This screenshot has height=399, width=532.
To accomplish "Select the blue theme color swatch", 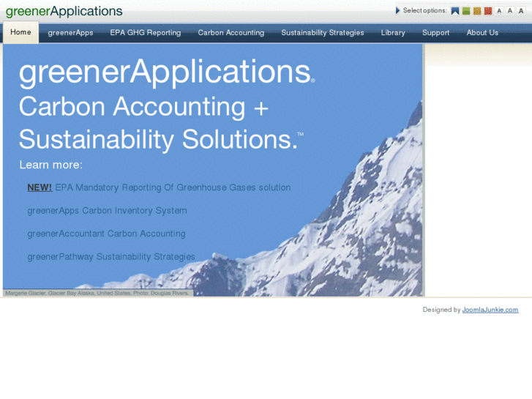I will pos(455,11).
